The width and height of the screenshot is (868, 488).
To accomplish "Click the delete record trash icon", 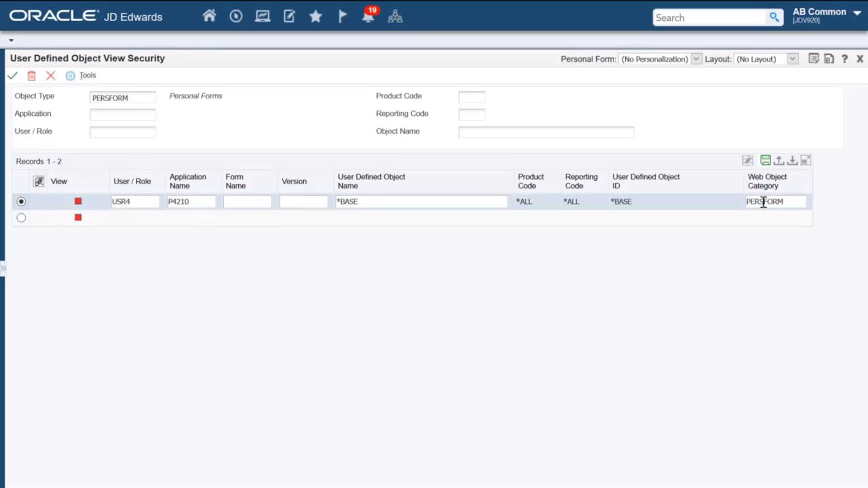I will (x=31, y=75).
